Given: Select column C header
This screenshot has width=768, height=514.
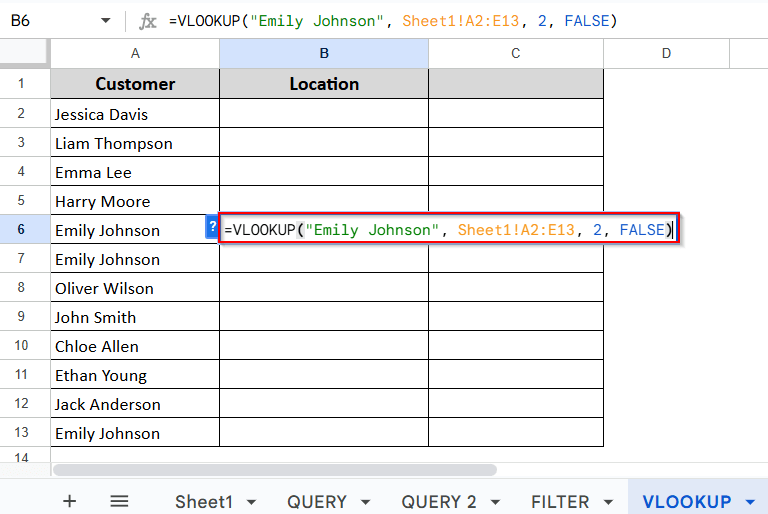Looking at the screenshot, I should tap(516, 53).
